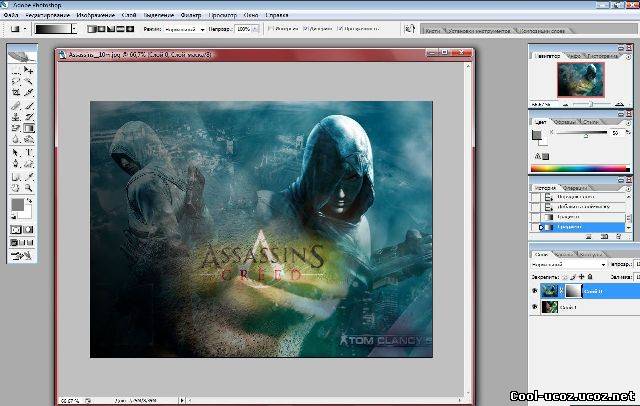Delete current history state with trash icon
This screenshot has width=640, height=406.
pyautogui.click(x=620, y=236)
